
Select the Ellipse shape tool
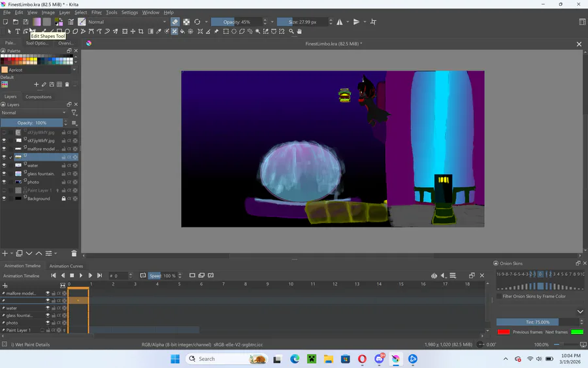(x=67, y=31)
